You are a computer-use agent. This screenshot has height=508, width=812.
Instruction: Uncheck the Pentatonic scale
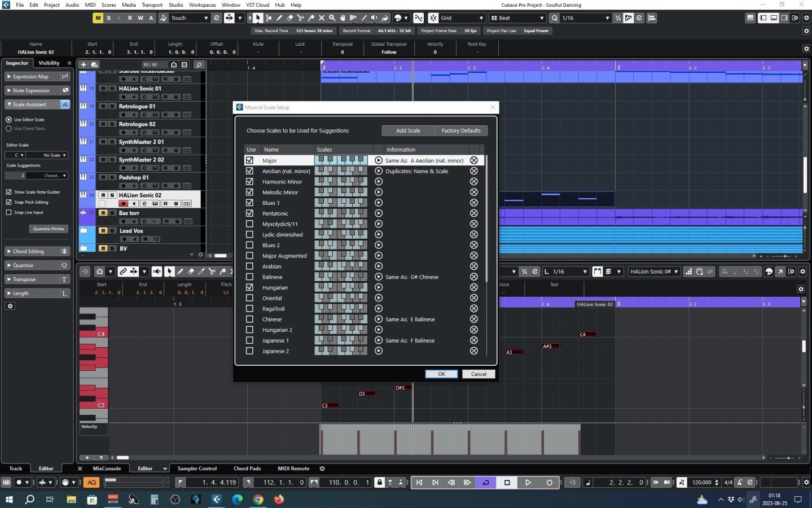pos(250,213)
